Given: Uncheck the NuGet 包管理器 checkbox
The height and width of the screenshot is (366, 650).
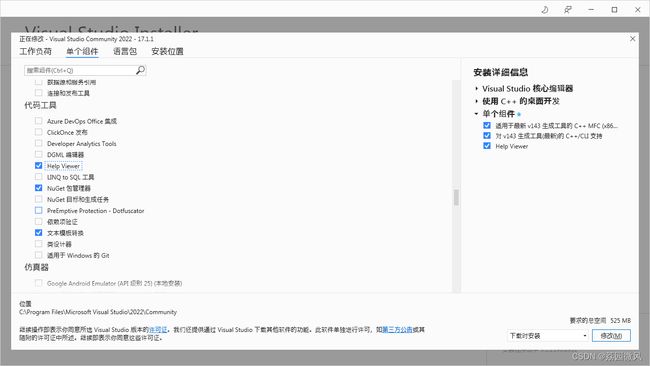Looking at the screenshot, I should click(39, 188).
